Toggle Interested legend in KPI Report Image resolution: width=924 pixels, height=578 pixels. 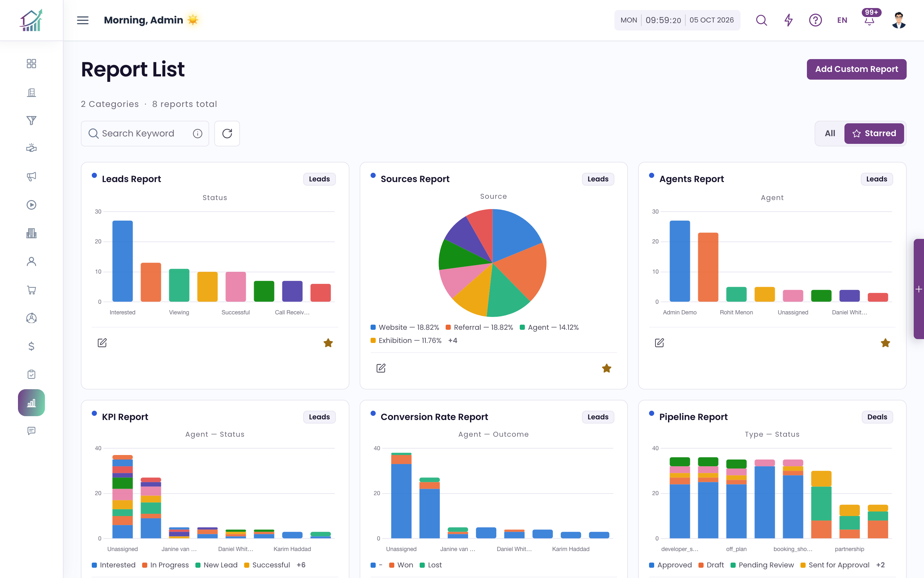113,565
